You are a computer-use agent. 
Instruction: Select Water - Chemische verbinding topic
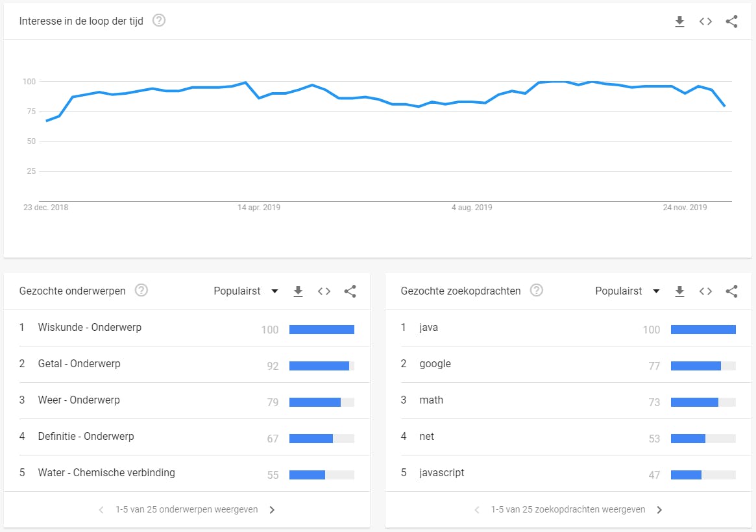coord(106,473)
